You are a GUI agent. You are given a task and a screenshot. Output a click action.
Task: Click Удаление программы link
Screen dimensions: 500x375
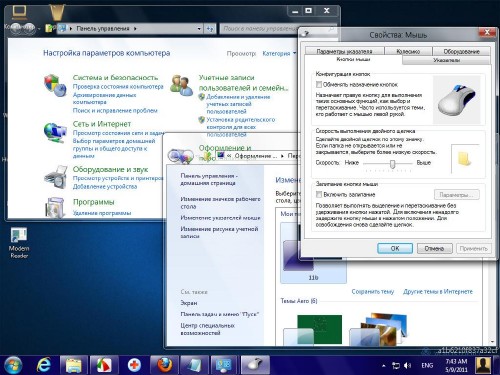(102, 213)
